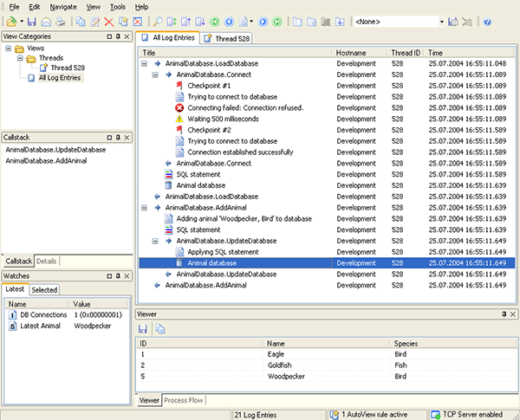
Task: Click the Print icon in main toolbar
Action: (x=59, y=21)
